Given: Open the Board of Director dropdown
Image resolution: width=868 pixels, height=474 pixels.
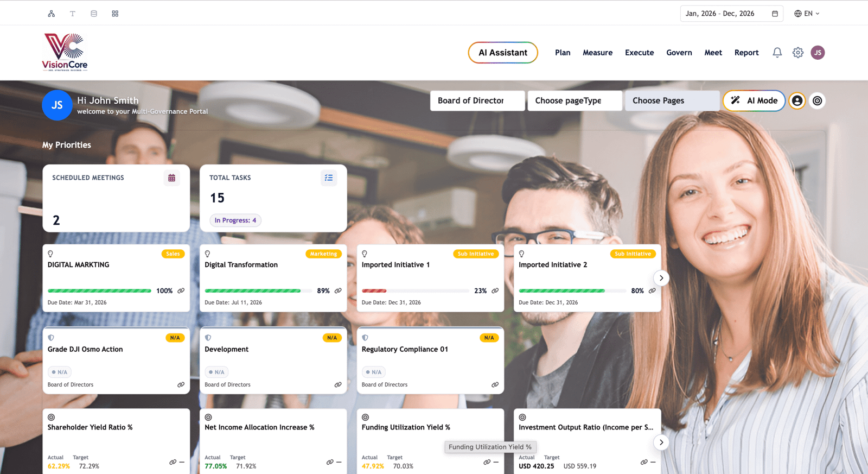Looking at the screenshot, I should [477, 100].
